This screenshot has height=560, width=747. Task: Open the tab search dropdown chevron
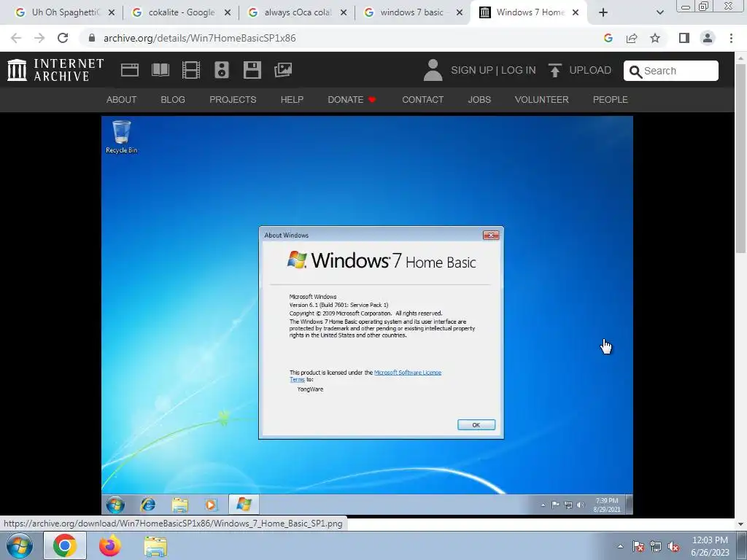[x=659, y=12]
